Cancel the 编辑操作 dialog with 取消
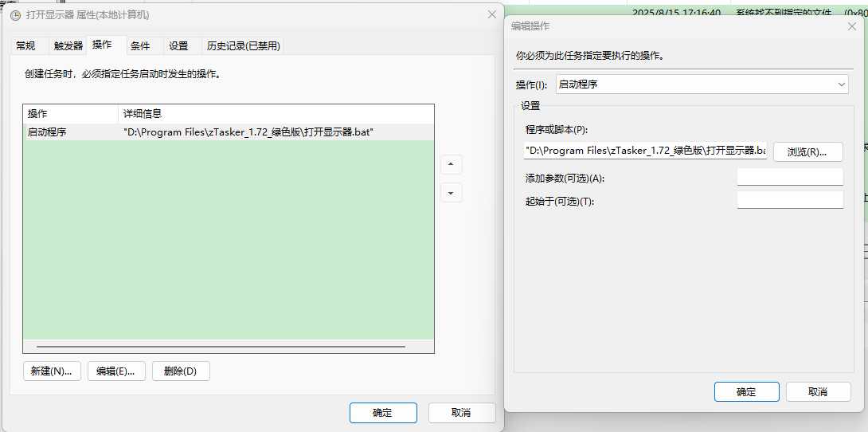Image resolution: width=868 pixels, height=432 pixels. [x=818, y=391]
